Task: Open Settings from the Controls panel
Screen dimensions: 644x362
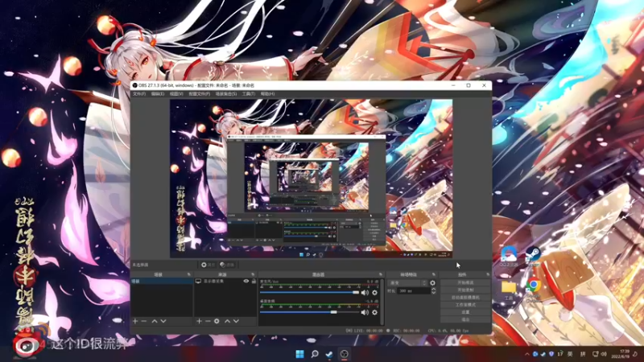Action: [x=465, y=312]
